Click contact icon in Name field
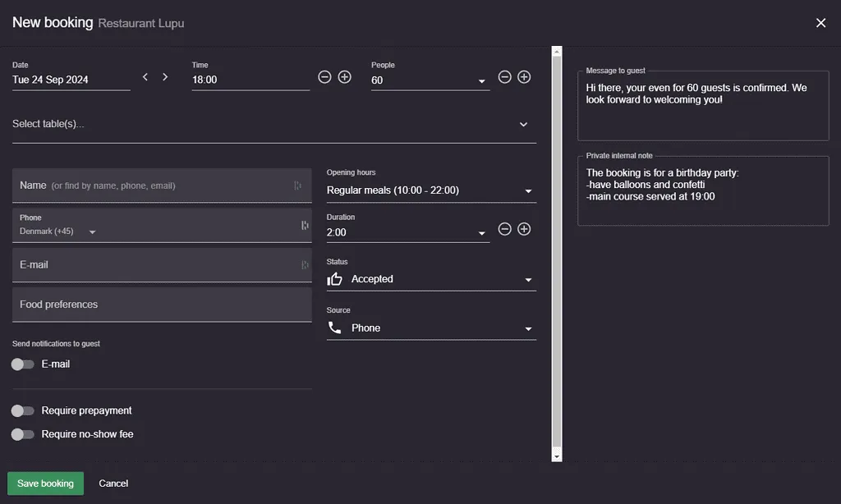Screen dimensions: 841x504 point(297,186)
